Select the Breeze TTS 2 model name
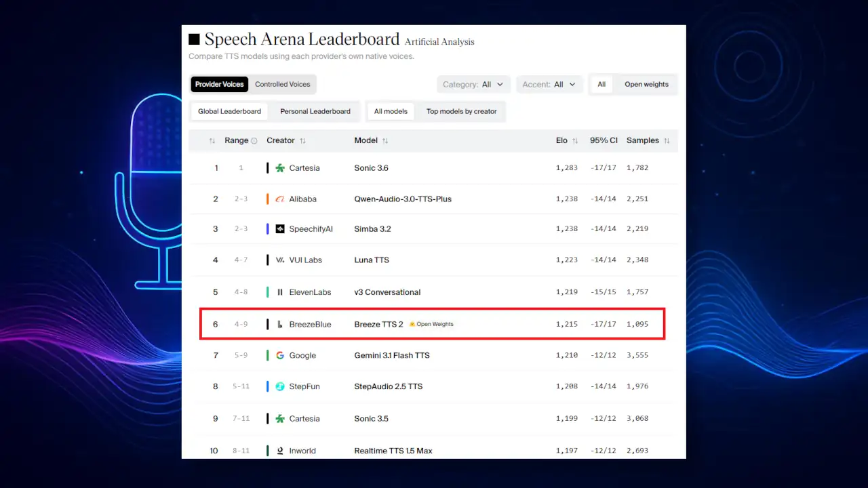 (x=378, y=325)
